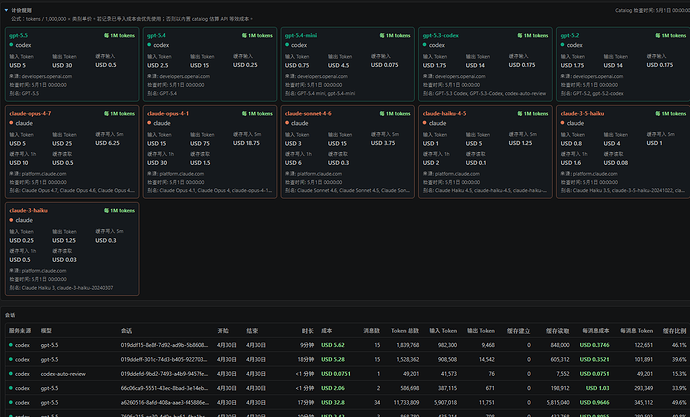Viewport: 690px width, 417px height.
Task: Click the USD 32.8 cost cell
Action: [x=333, y=402]
